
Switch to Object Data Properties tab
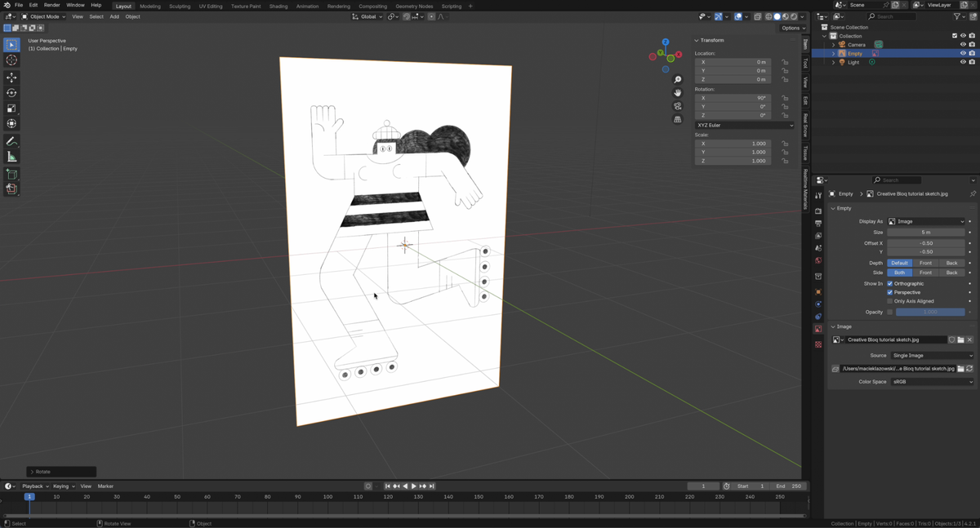click(x=818, y=329)
